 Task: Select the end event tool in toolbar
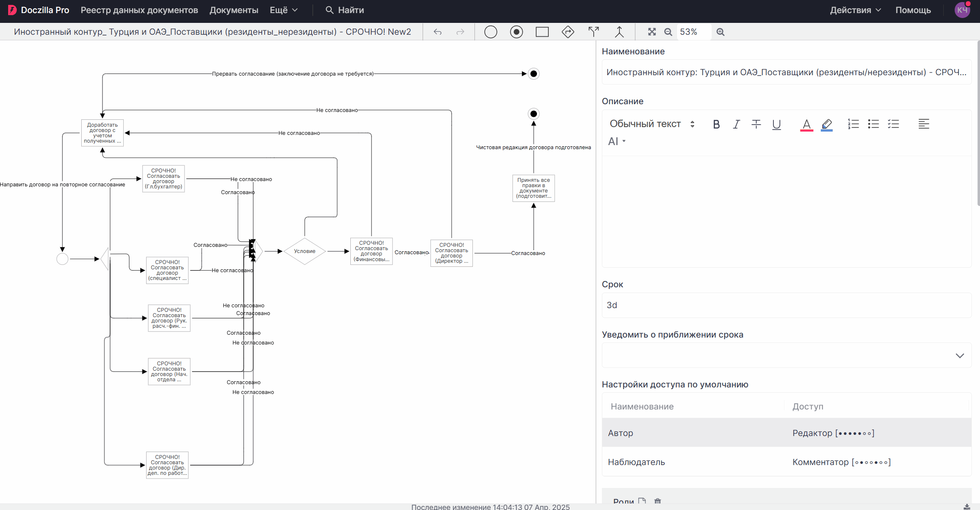[x=516, y=32]
